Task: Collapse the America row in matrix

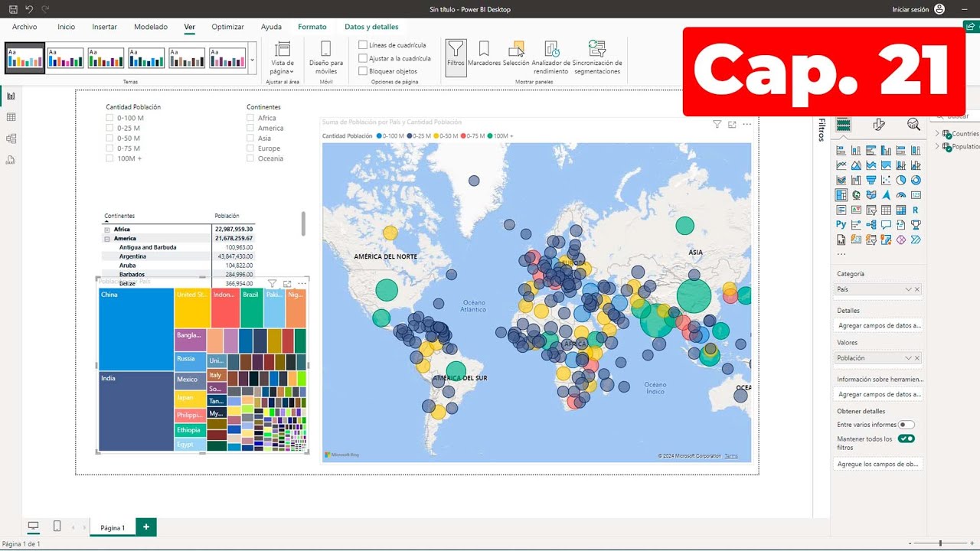Action: 107,239
